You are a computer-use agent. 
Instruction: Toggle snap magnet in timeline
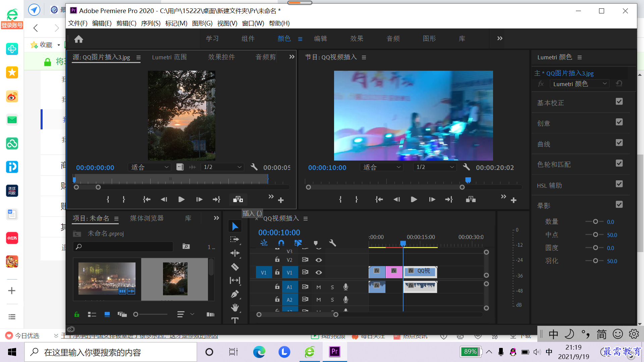click(x=281, y=243)
